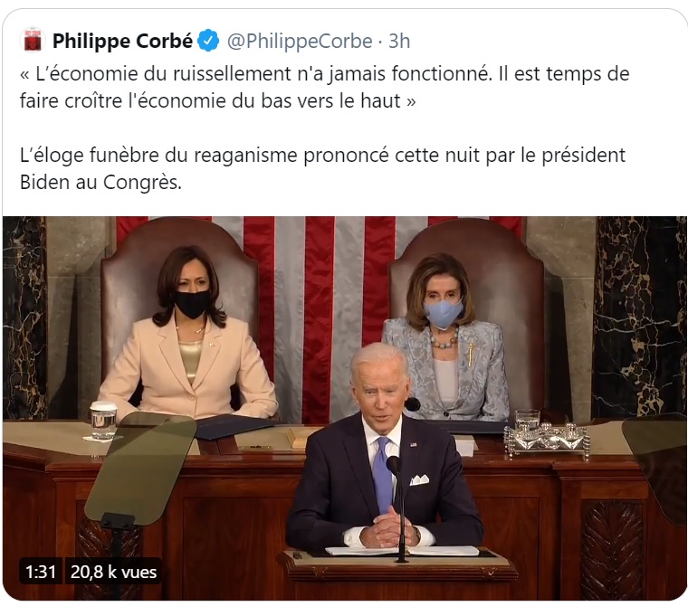
Task: Open the Philippe Corbé display name
Action: [x=122, y=41]
